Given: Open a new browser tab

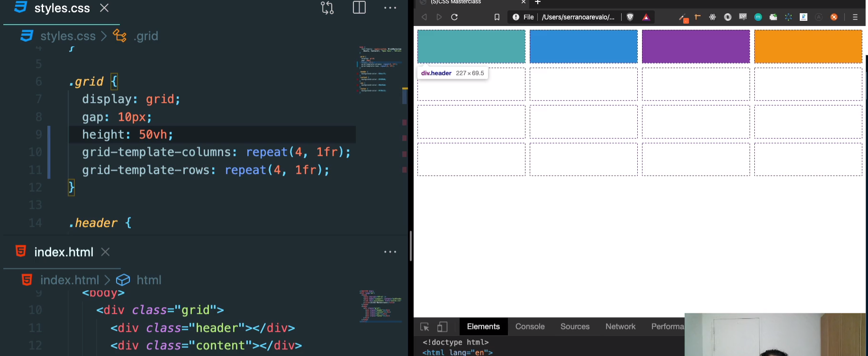Looking at the screenshot, I should [x=538, y=2].
